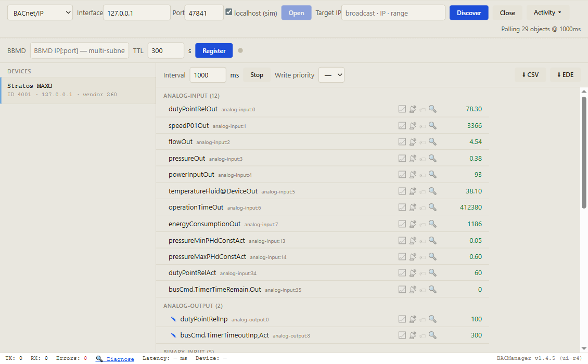
Task: Inspect pressureOut with its magnifier icon
Action: 433,158
